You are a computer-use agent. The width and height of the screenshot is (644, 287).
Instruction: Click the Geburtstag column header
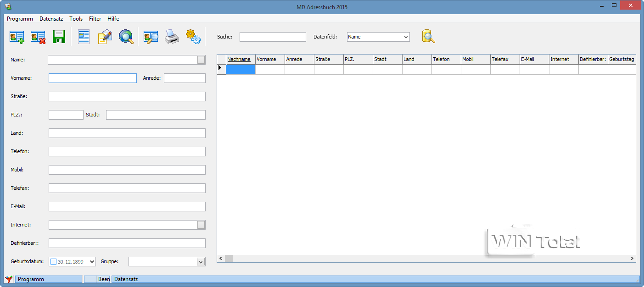tap(622, 59)
